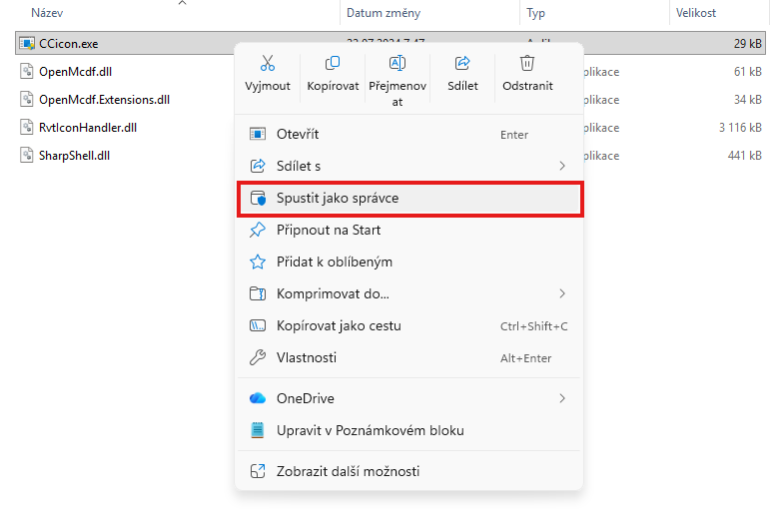Click the Share (Sdílet) icon
This screenshot has width=784, height=532.
(x=461, y=64)
